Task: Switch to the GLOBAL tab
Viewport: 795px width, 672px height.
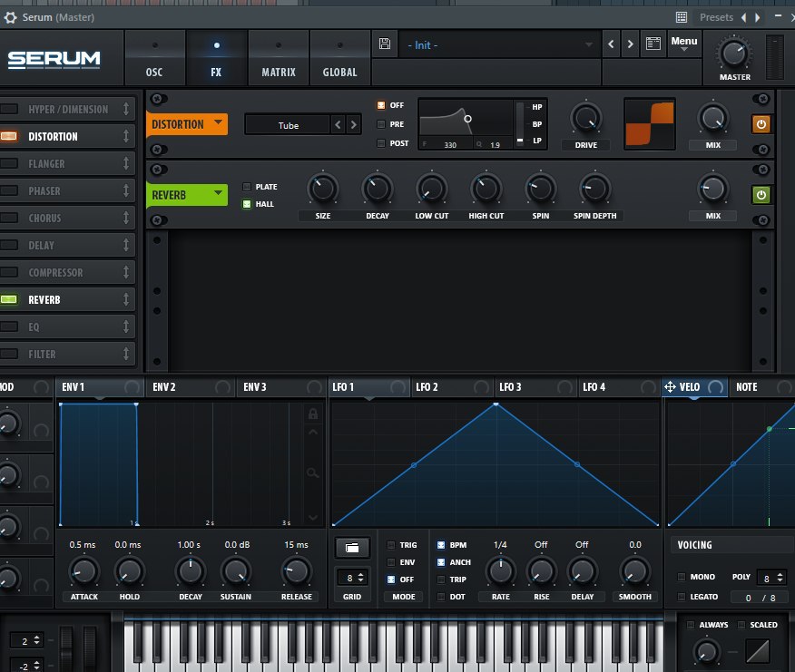Action: (339, 58)
